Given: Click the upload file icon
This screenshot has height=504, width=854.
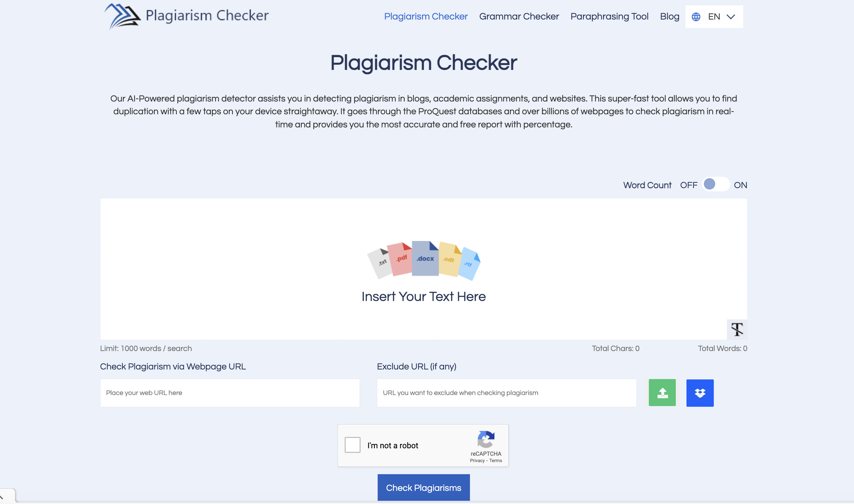Looking at the screenshot, I should point(662,393).
